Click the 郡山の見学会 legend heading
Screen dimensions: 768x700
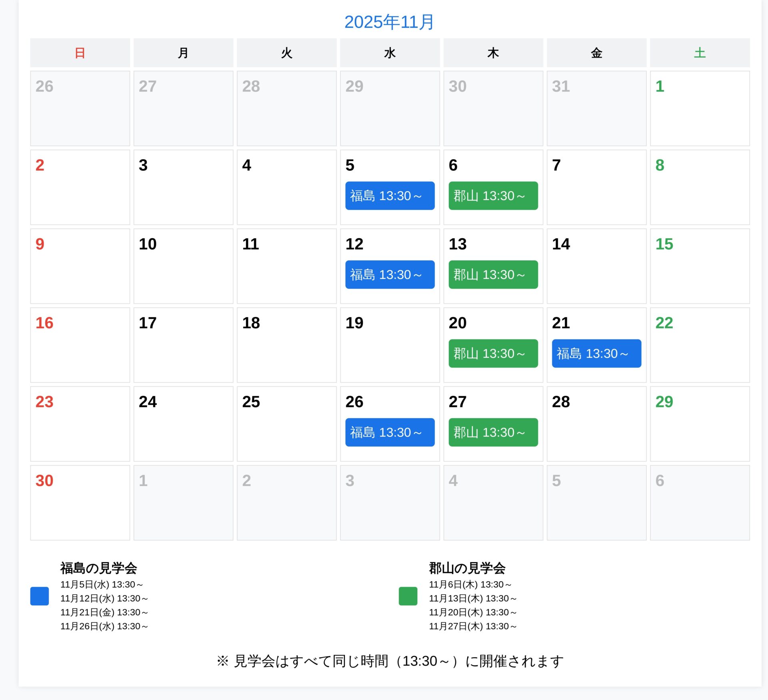[x=467, y=568]
